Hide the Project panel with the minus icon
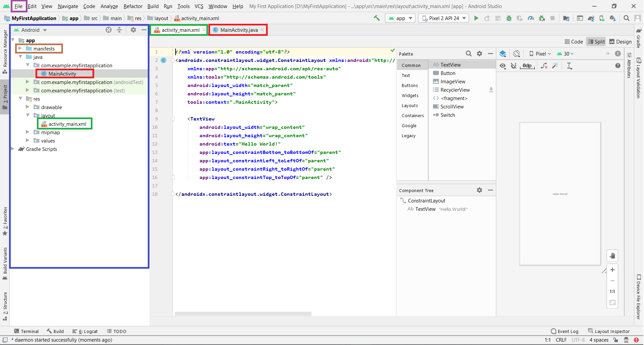The image size is (644, 345). (144, 30)
